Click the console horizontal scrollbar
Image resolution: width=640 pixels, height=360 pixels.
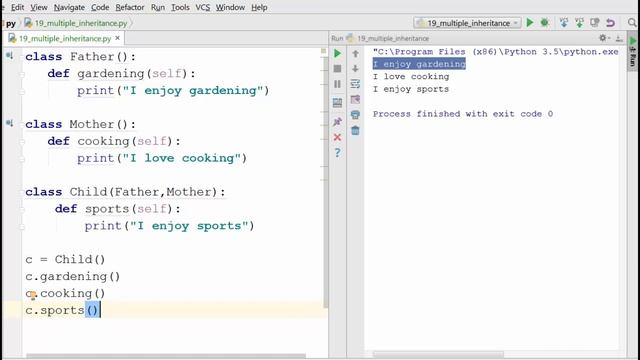point(438,354)
